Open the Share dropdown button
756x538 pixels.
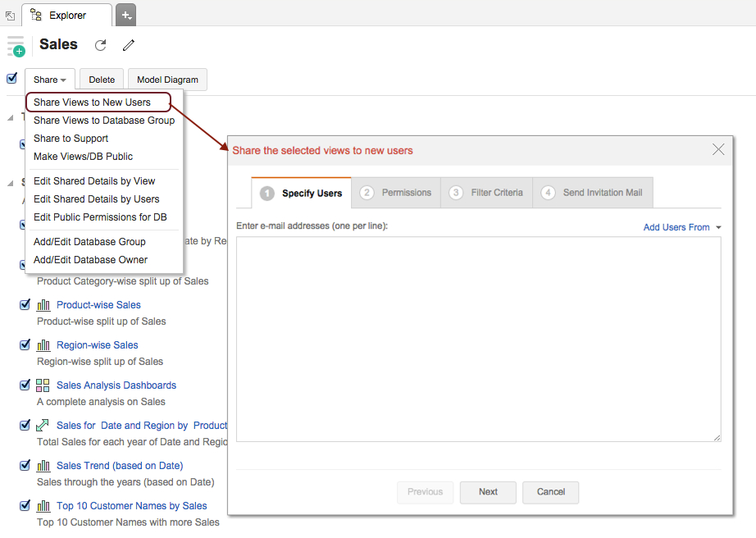[50, 80]
